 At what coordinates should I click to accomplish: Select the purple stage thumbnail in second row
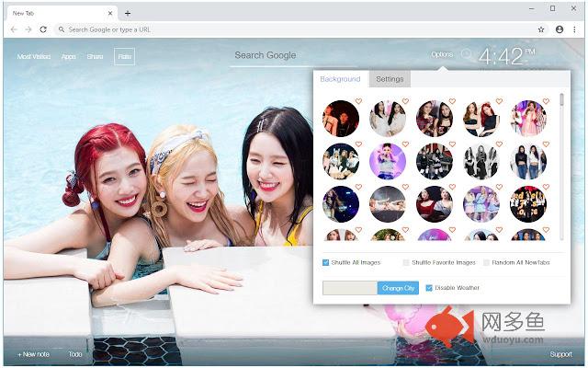tap(388, 162)
